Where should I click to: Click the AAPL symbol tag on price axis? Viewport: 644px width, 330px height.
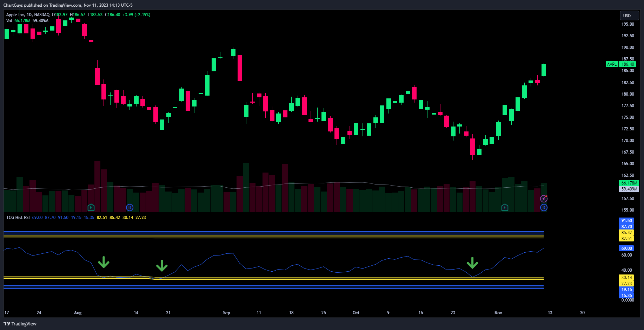(612, 64)
